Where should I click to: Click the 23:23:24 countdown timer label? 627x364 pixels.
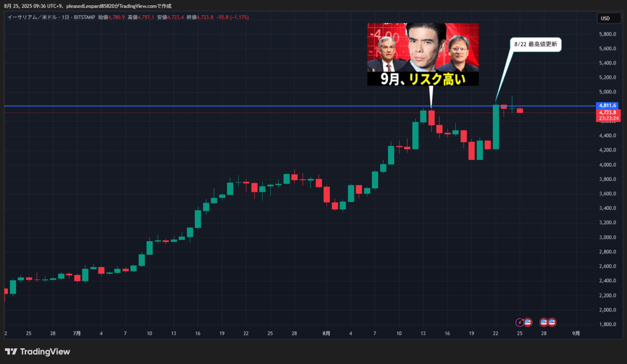pos(607,118)
